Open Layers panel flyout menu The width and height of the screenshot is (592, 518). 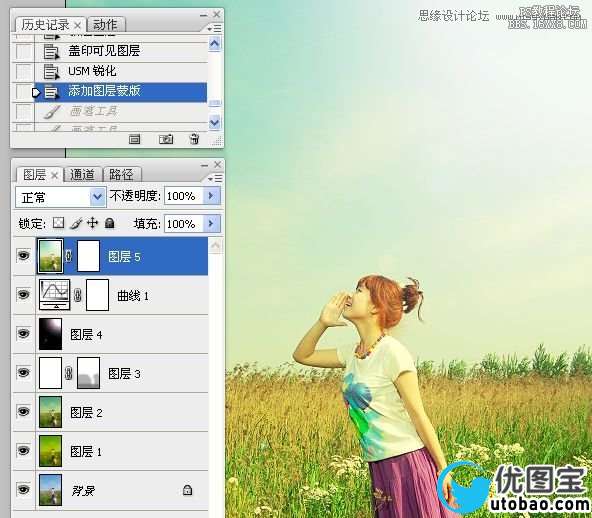pyautogui.click(x=216, y=178)
